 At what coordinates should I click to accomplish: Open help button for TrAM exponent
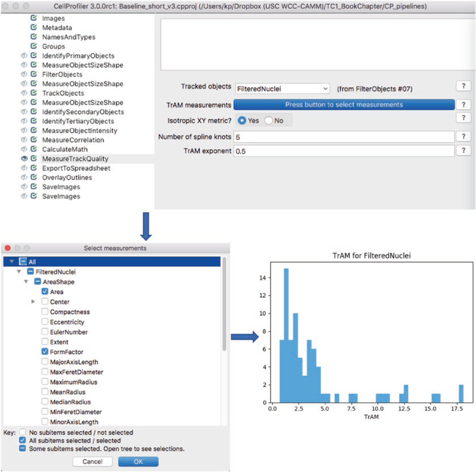point(463,151)
